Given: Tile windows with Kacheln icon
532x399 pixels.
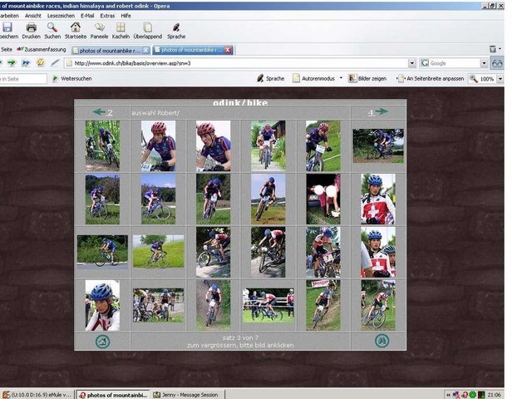Looking at the screenshot, I should (121, 27).
